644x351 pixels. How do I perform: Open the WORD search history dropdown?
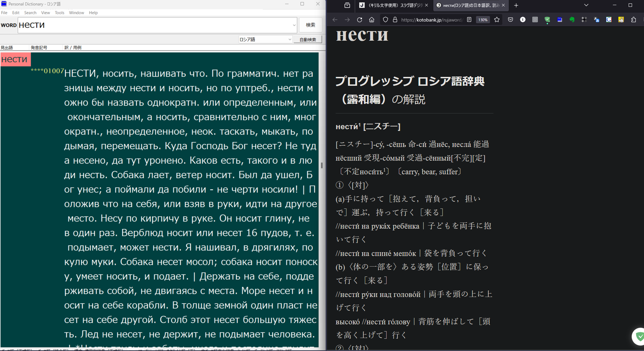point(294,25)
